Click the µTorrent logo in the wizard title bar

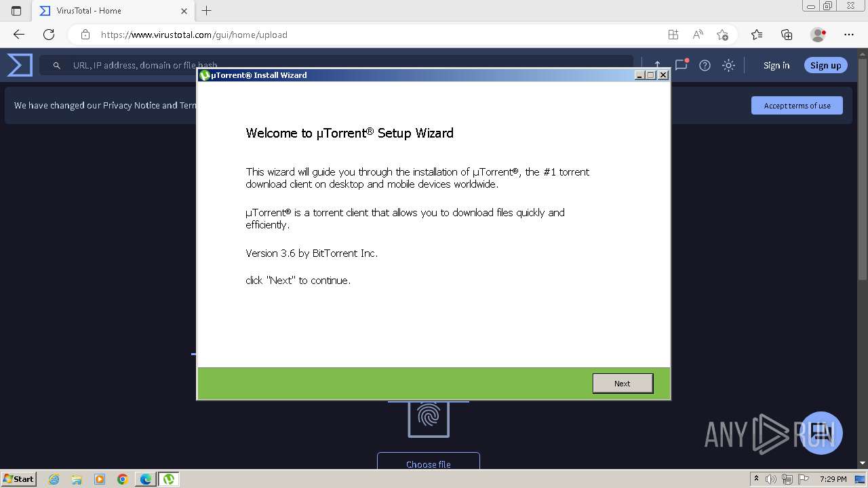(205, 75)
